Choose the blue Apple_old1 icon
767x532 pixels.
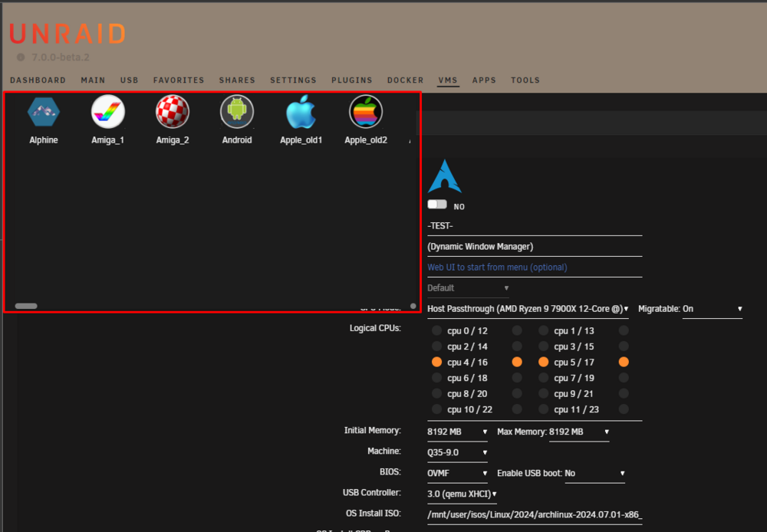(301, 112)
